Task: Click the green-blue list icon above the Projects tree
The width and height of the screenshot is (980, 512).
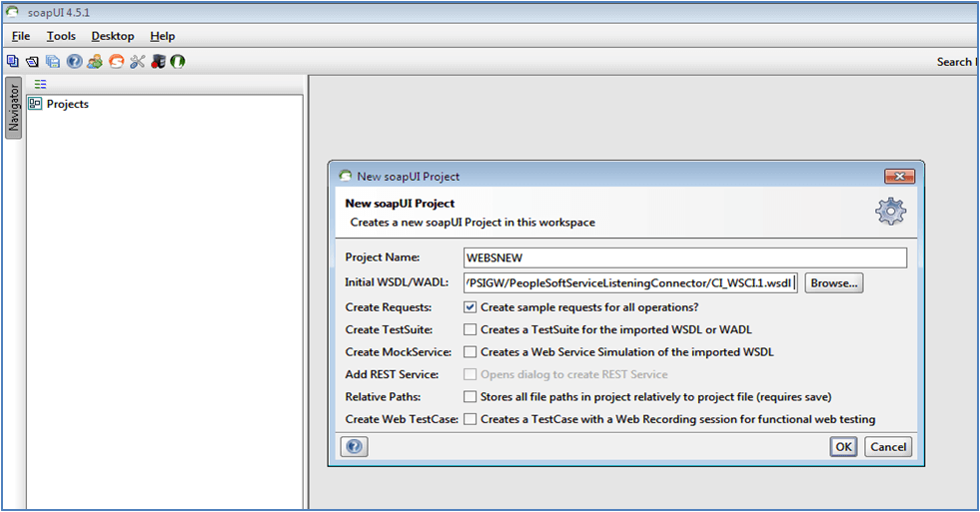Action: 41,84
